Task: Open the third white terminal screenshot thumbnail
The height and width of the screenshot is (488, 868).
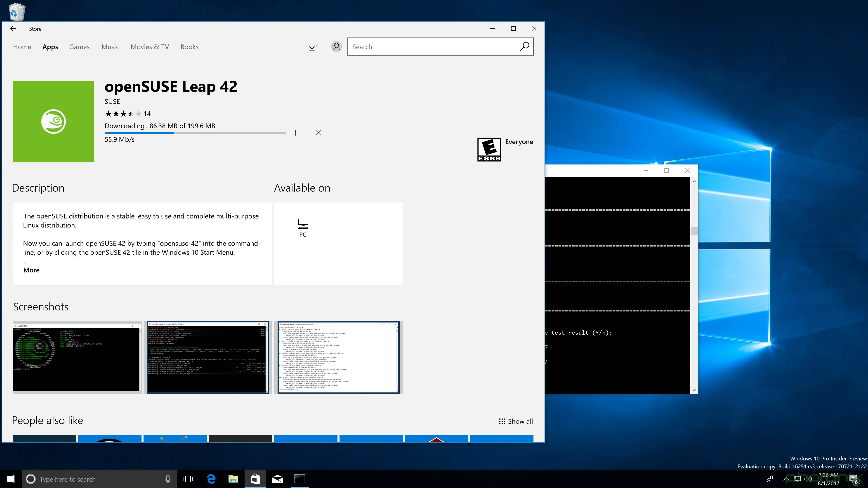Action: coord(339,357)
